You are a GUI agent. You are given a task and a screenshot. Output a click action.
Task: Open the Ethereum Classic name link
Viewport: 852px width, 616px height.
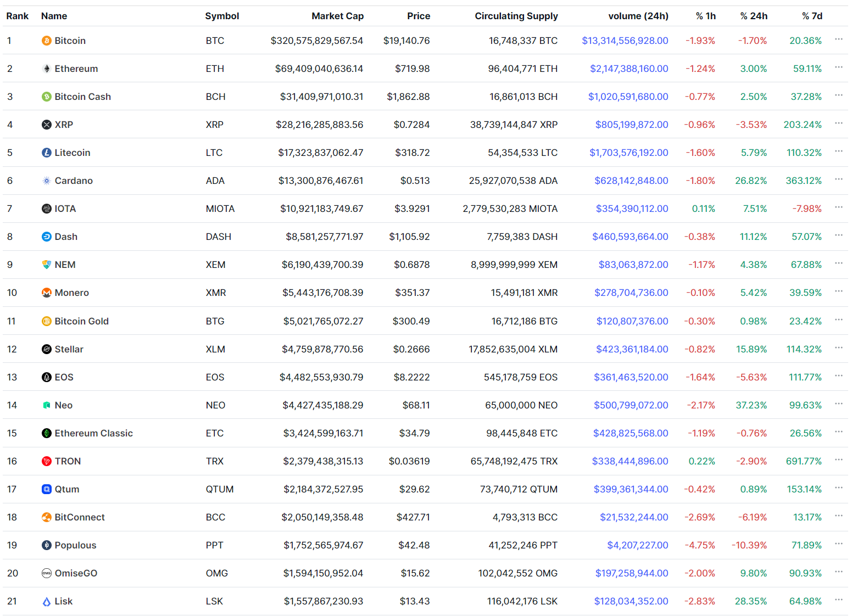(x=94, y=433)
